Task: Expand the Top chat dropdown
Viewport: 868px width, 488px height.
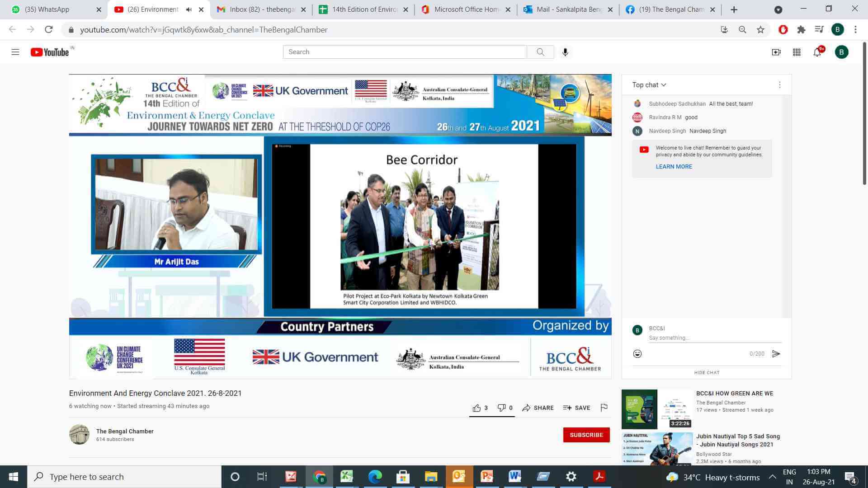Action: 649,85
